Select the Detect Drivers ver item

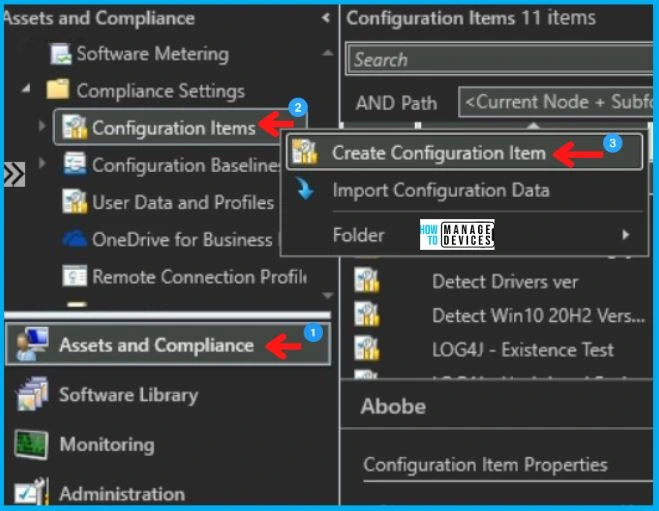tap(504, 282)
